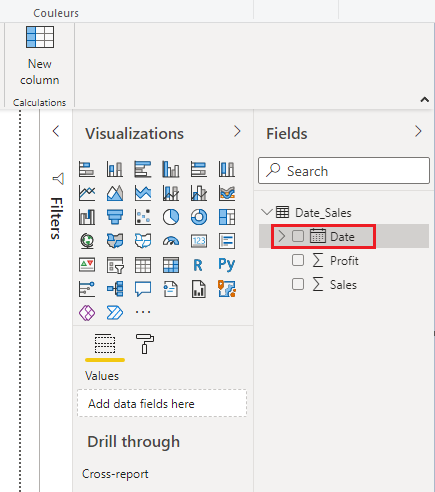Select the Gauge visual
The image size is (435, 492).
coord(171,241)
